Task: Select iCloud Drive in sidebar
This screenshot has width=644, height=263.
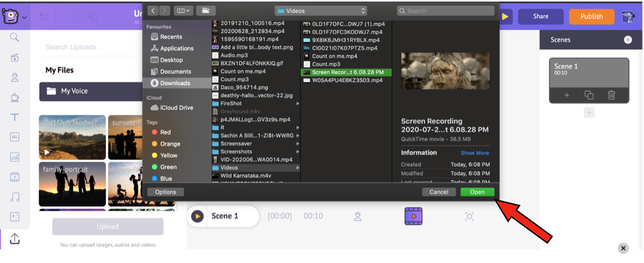Action: pos(176,107)
